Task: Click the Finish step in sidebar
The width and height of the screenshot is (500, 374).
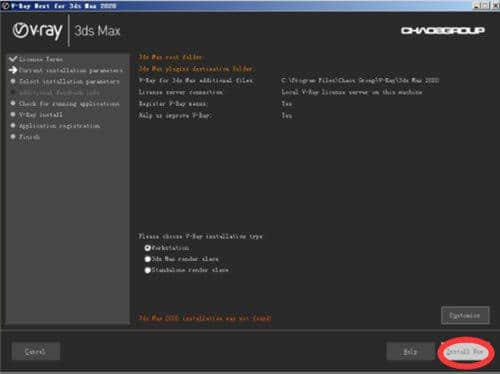Action: (x=29, y=137)
